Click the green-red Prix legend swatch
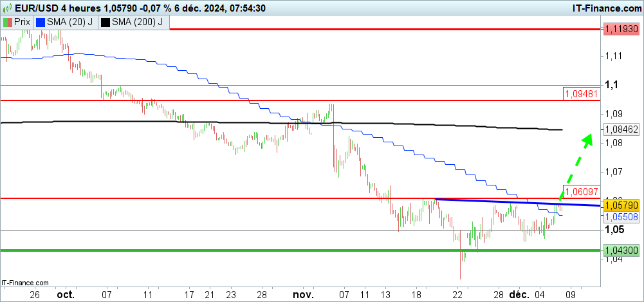This screenshot has width=644, height=302. click(x=8, y=22)
